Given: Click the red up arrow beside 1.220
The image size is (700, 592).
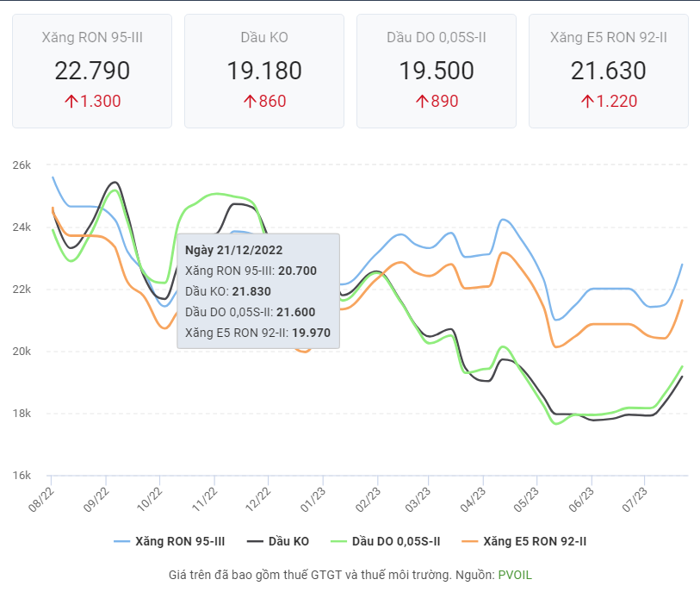Looking at the screenshot, I should [587, 102].
